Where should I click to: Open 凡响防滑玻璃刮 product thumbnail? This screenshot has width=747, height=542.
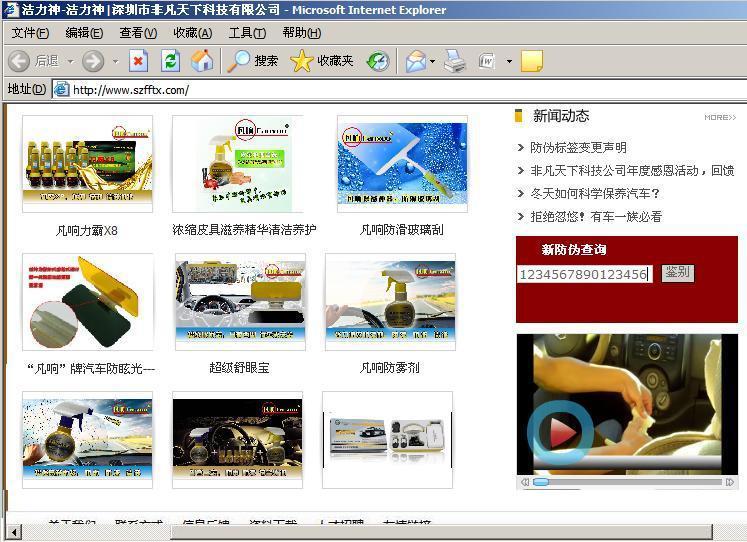[402, 163]
